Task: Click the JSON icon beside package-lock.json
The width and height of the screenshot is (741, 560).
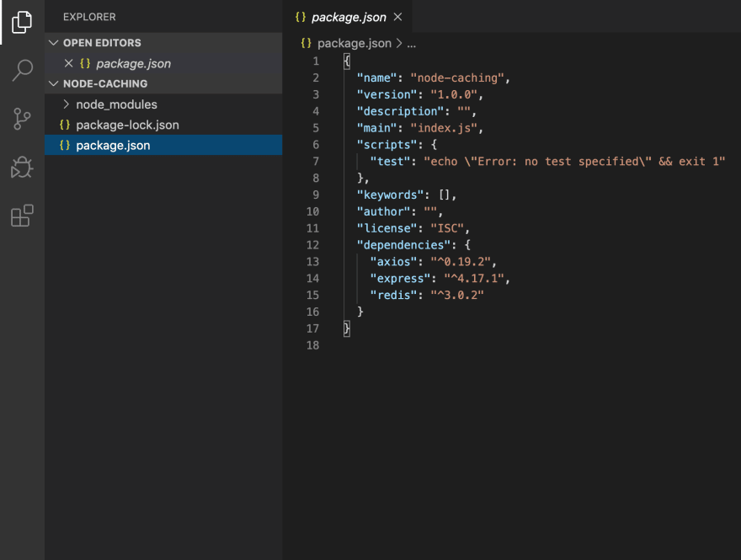Action: pos(65,125)
